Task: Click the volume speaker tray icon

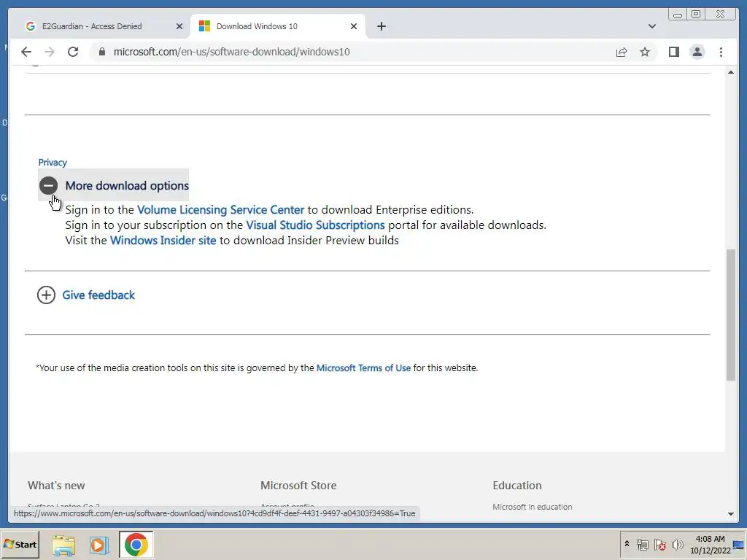Action: 677,545
